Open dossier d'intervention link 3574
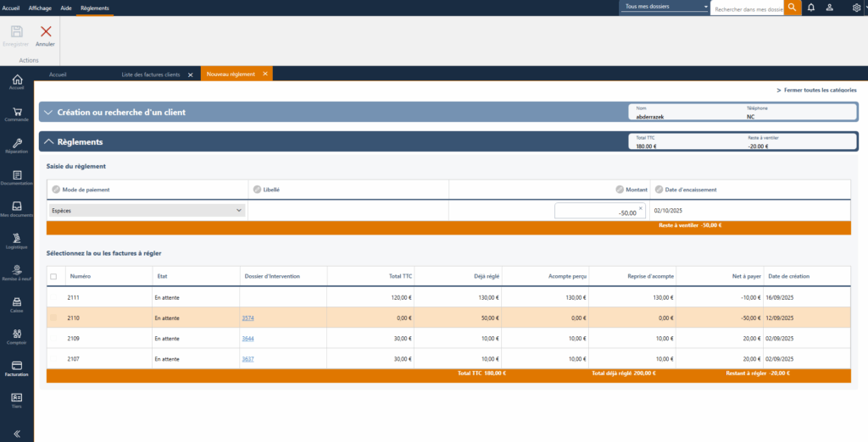868x442 pixels. coord(248,318)
